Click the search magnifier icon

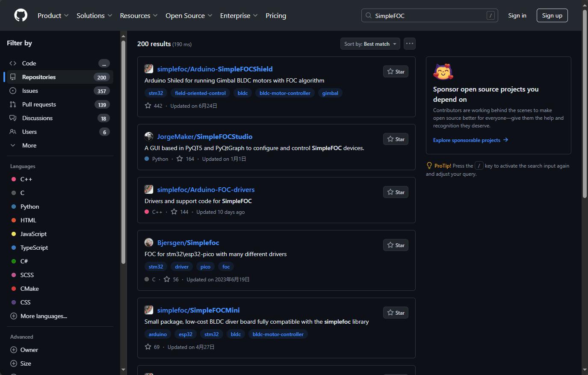click(368, 15)
